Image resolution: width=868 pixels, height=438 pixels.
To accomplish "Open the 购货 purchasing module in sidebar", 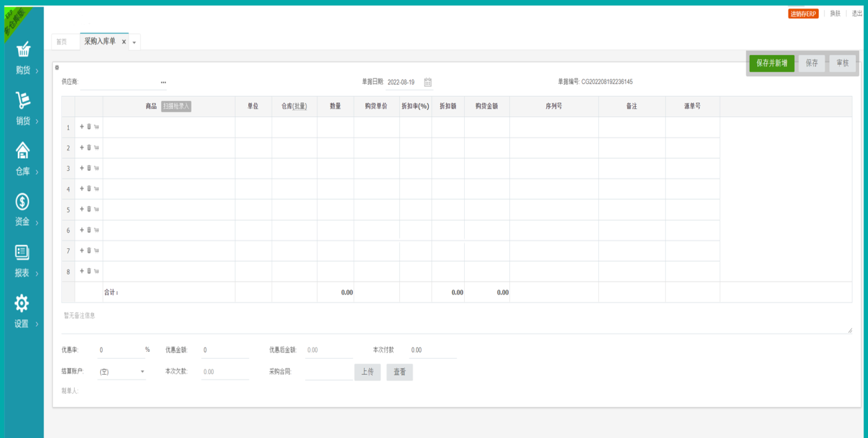I will tap(22, 50).
